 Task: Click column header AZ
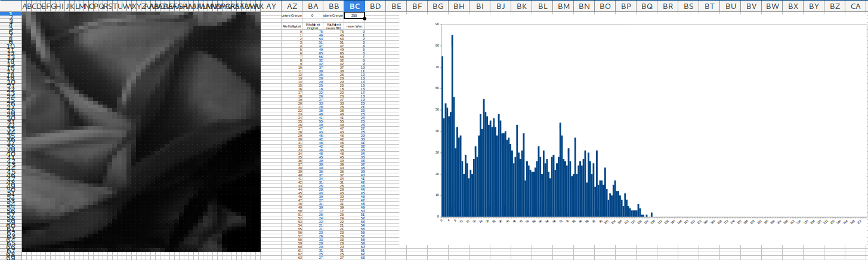coord(292,6)
